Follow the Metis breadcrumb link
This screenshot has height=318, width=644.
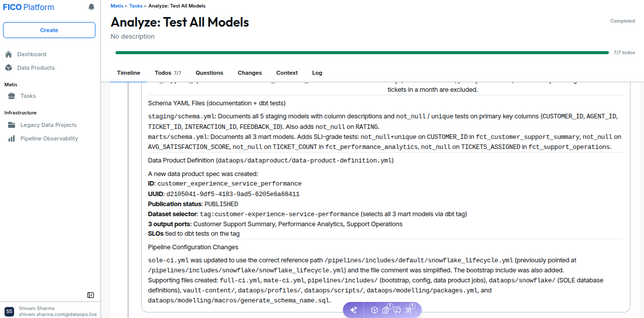tap(117, 6)
